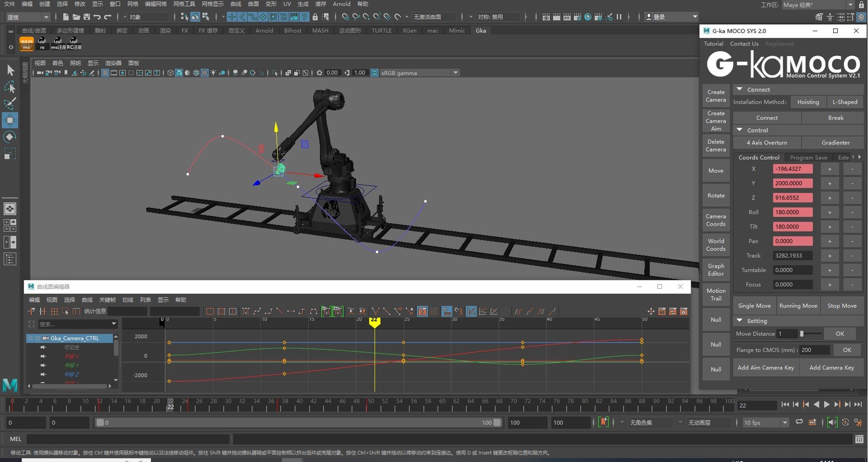This screenshot has width=868, height=462.
Task: Select Hoisting installation method
Action: click(x=808, y=102)
